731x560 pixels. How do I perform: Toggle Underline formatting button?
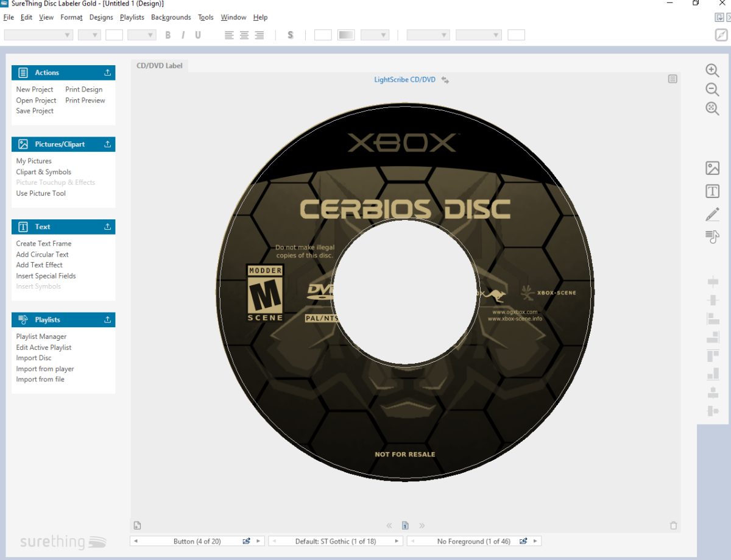[x=198, y=35]
